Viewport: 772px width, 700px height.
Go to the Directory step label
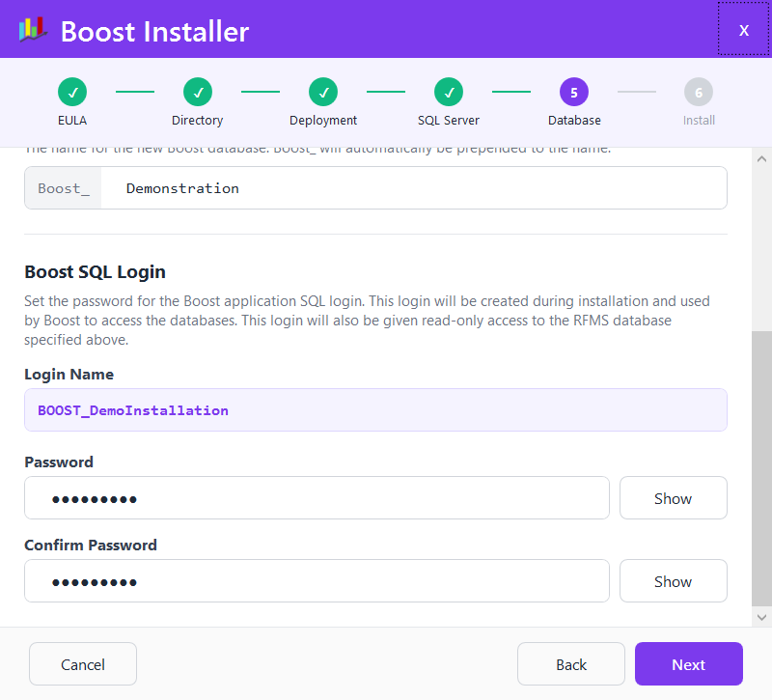pyautogui.click(x=198, y=121)
